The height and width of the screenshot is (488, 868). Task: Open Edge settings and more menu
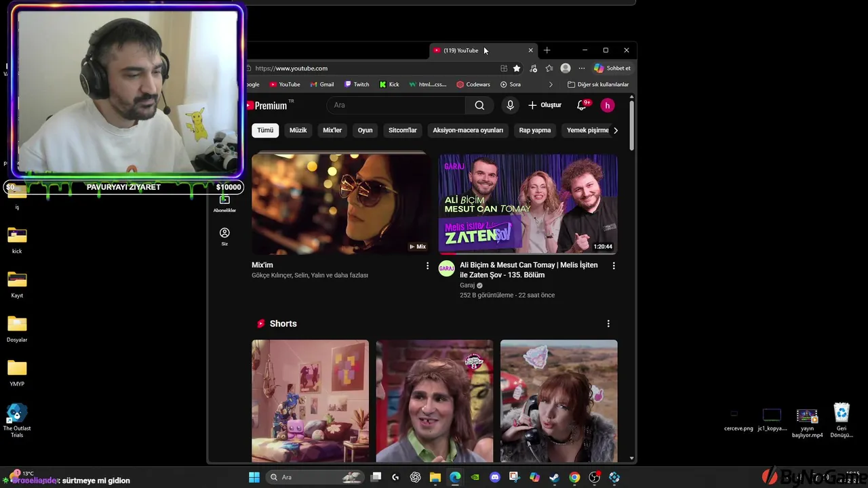(581, 68)
